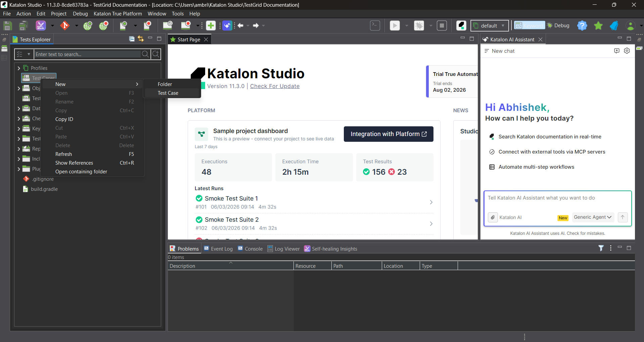
Task: Switch to the Debug perspective
Action: (558, 26)
